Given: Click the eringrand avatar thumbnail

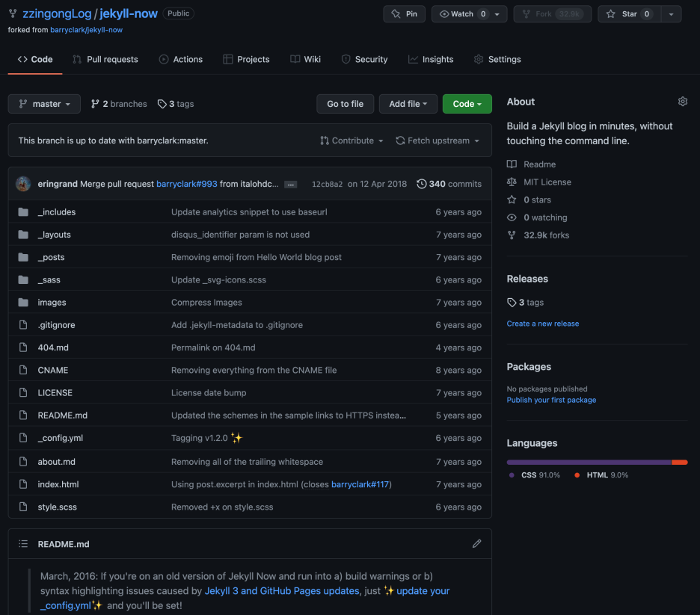Looking at the screenshot, I should point(23,184).
